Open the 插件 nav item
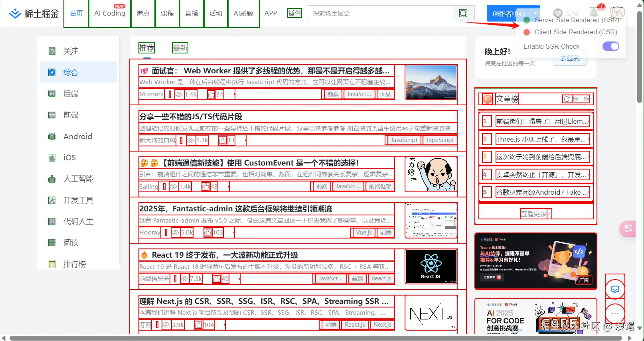644x341 pixels. tap(295, 13)
